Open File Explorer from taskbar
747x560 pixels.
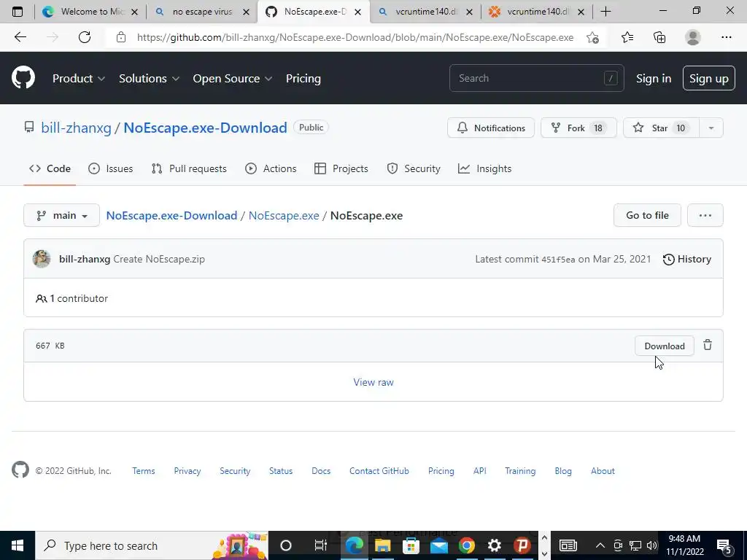(x=382, y=545)
